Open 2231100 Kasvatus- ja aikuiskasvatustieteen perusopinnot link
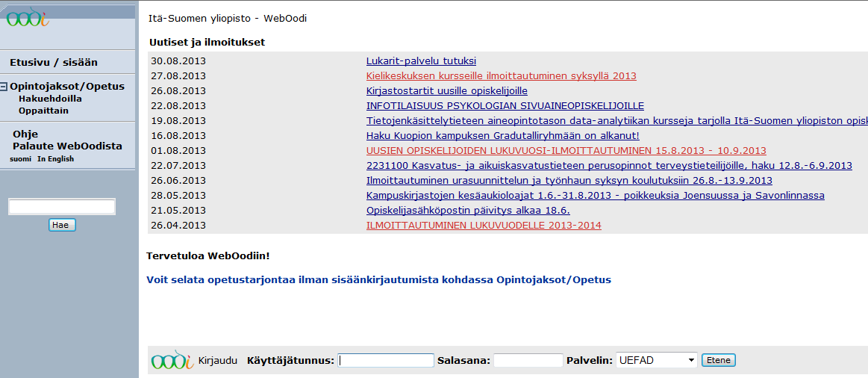 (x=609, y=166)
